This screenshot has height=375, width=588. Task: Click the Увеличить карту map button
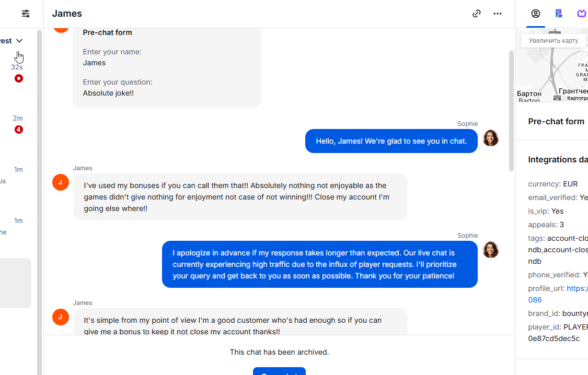point(553,41)
